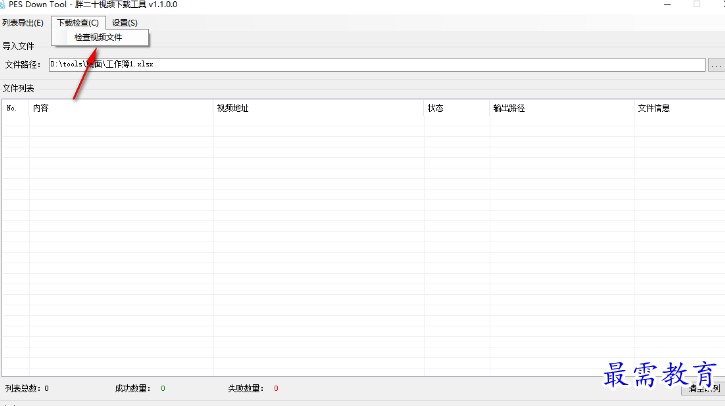
Task: Click the 文件信息 column header
Action: 680,108
